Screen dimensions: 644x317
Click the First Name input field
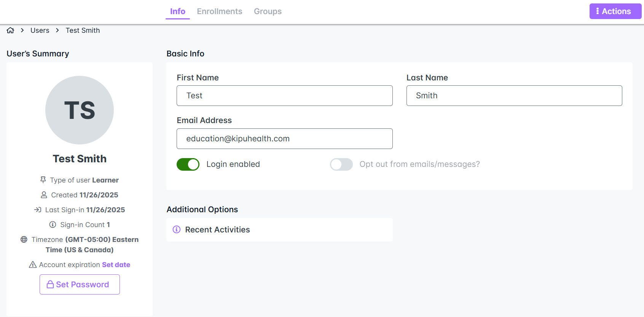(x=284, y=96)
